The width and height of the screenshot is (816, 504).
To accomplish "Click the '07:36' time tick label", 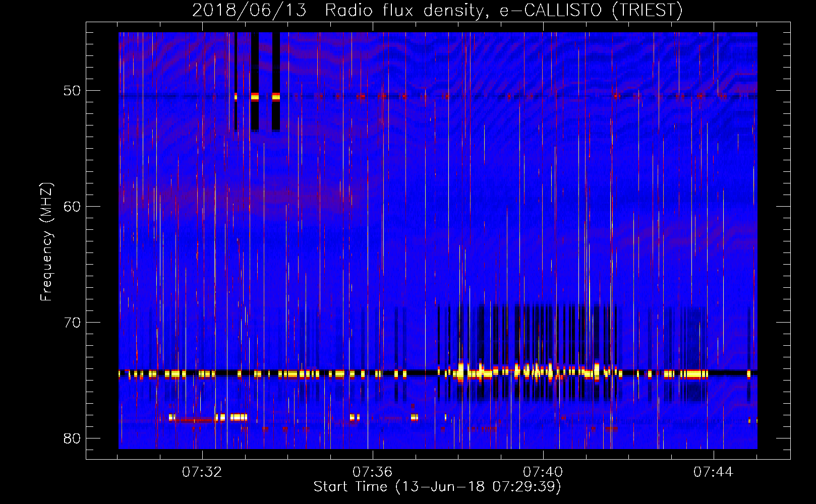I will (x=372, y=472).
